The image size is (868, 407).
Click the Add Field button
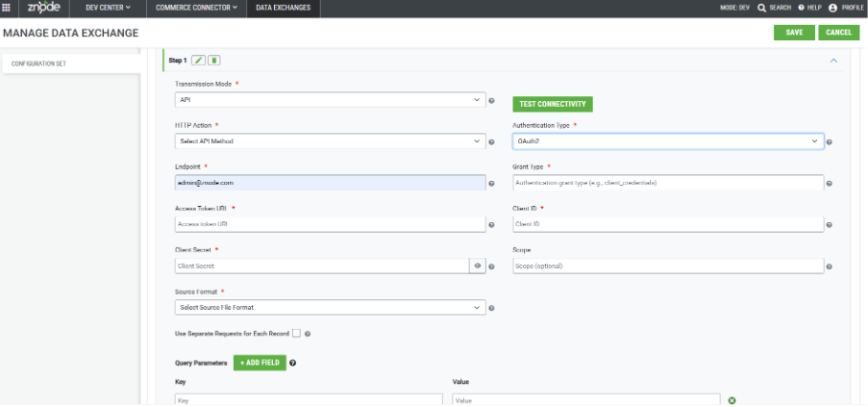(x=260, y=363)
